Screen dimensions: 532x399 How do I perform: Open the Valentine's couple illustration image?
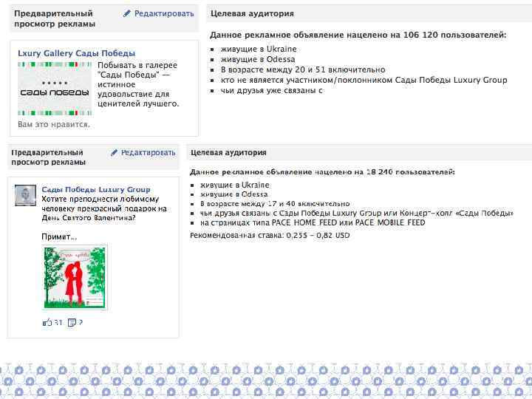click(75, 278)
